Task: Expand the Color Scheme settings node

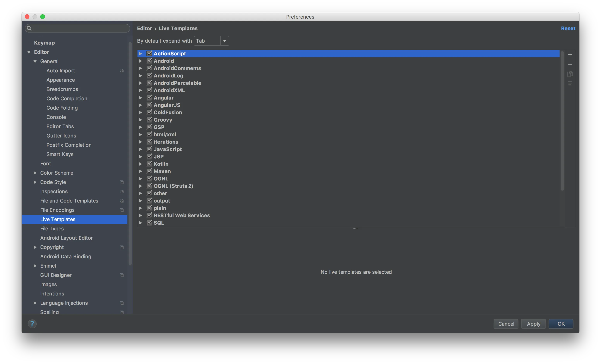Action: (35, 173)
